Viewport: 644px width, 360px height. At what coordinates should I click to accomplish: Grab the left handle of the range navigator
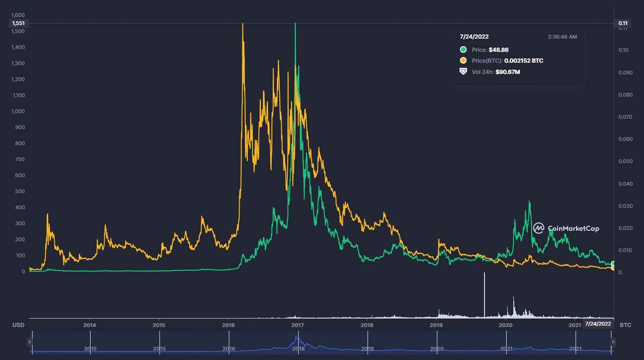[x=30, y=342]
